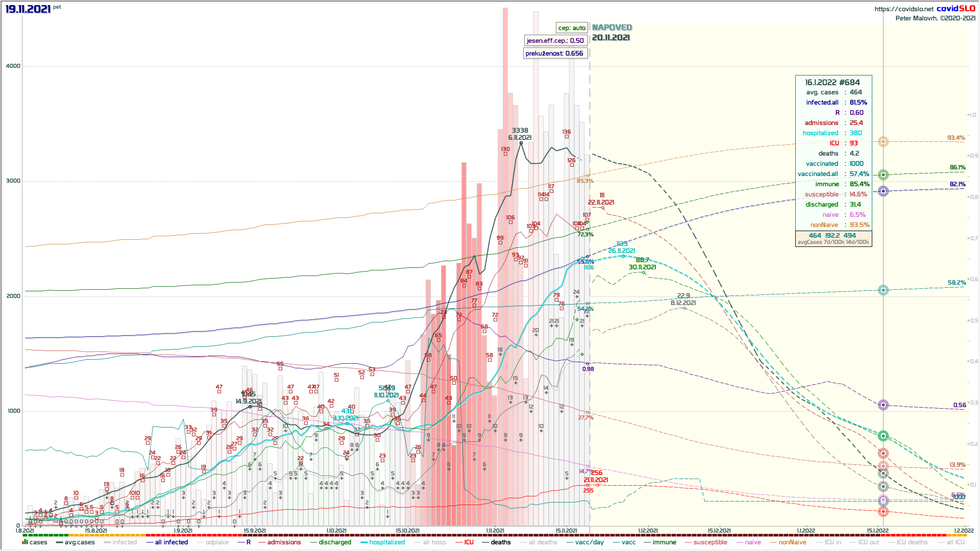980x551 pixels.
Task: Click green immune circle marker at 16.1.2022
Action: [x=884, y=175]
